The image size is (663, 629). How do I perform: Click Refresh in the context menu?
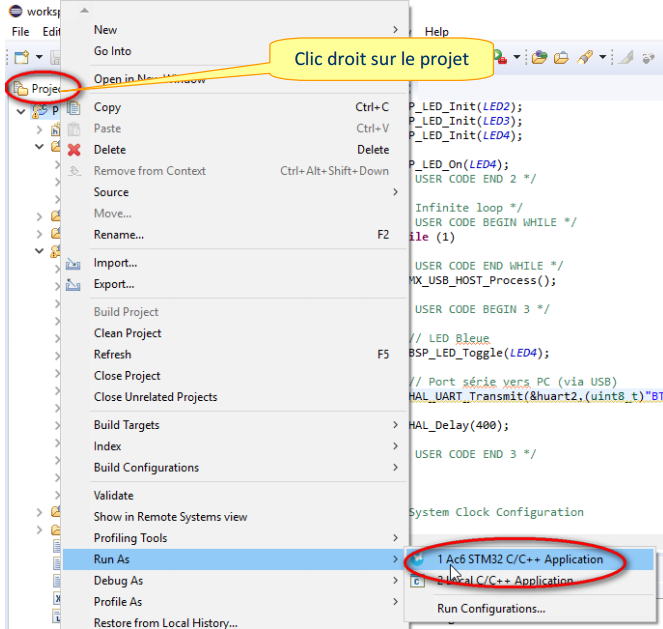tap(112, 355)
